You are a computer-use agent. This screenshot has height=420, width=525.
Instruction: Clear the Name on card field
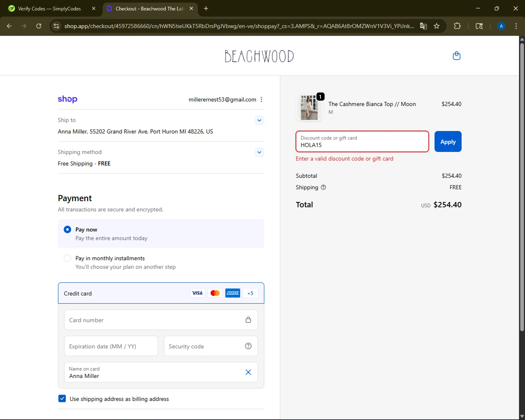(x=248, y=372)
